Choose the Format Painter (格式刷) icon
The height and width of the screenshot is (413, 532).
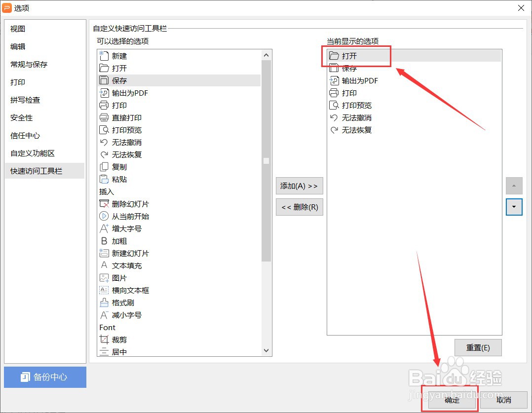[104, 302]
